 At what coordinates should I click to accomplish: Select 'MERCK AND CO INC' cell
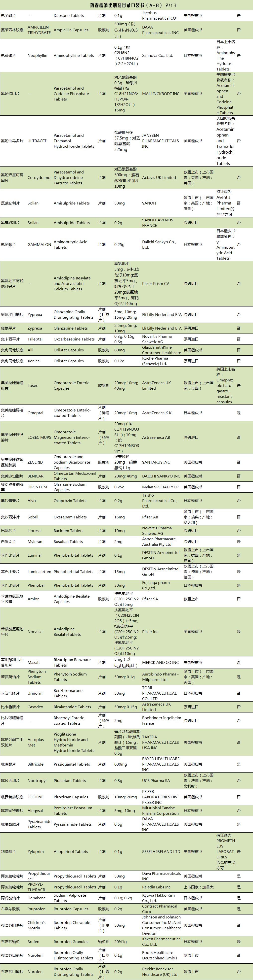(160, 662)
